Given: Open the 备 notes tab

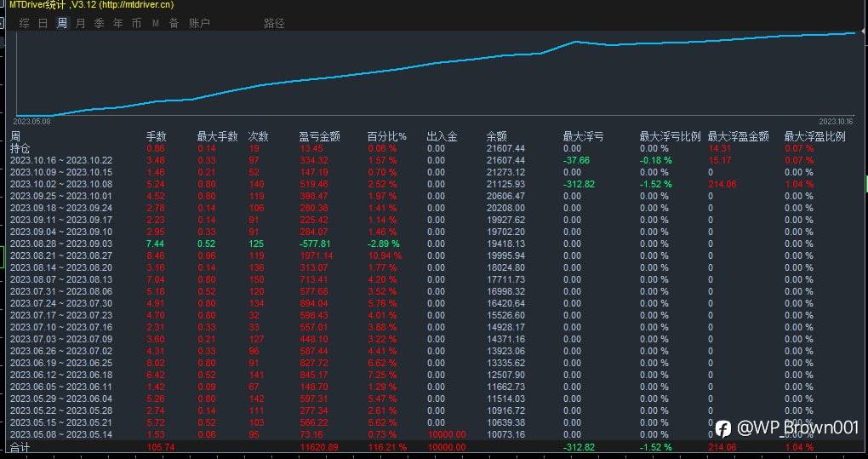Looking at the screenshot, I should point(174,23).
